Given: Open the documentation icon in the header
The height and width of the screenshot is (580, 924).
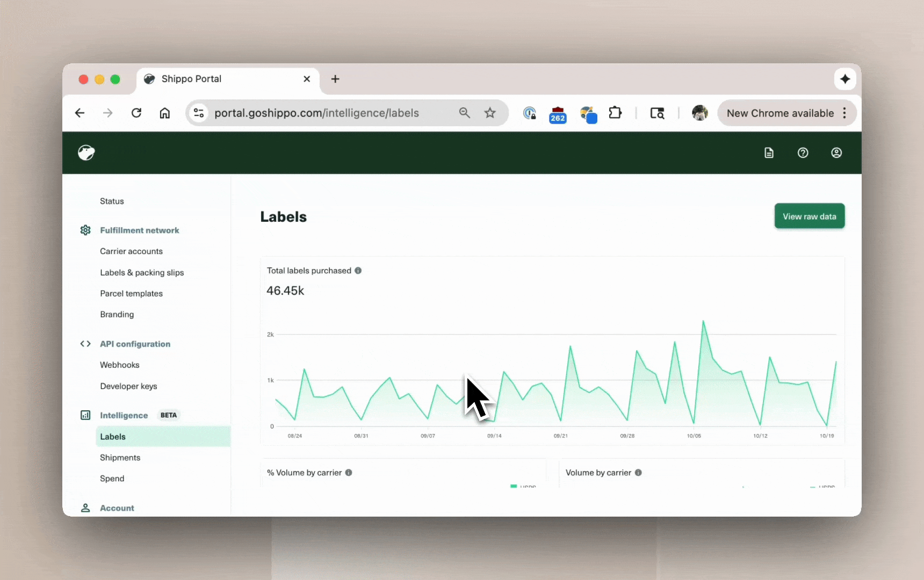Looking at the screenshot, I should click(x=769, y=153).
